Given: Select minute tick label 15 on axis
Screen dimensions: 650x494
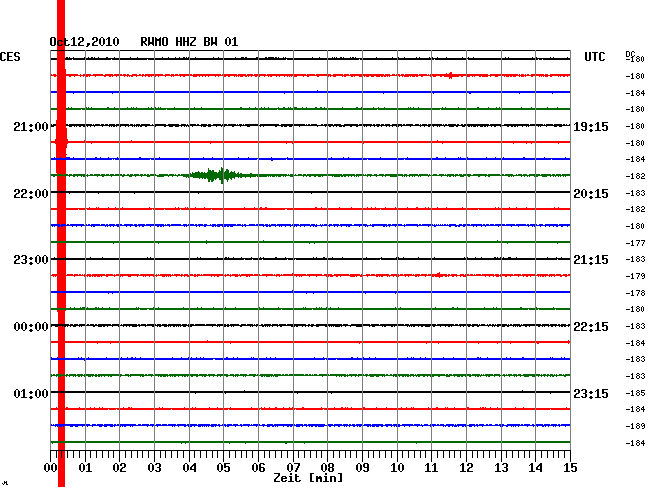Looking at the screenshot, I should click(570, 468).
